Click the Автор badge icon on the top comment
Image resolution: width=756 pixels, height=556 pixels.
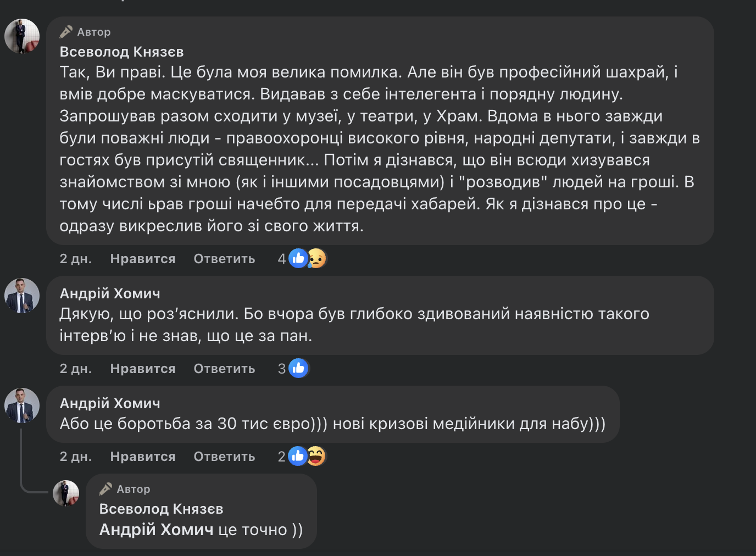[66, 32]
